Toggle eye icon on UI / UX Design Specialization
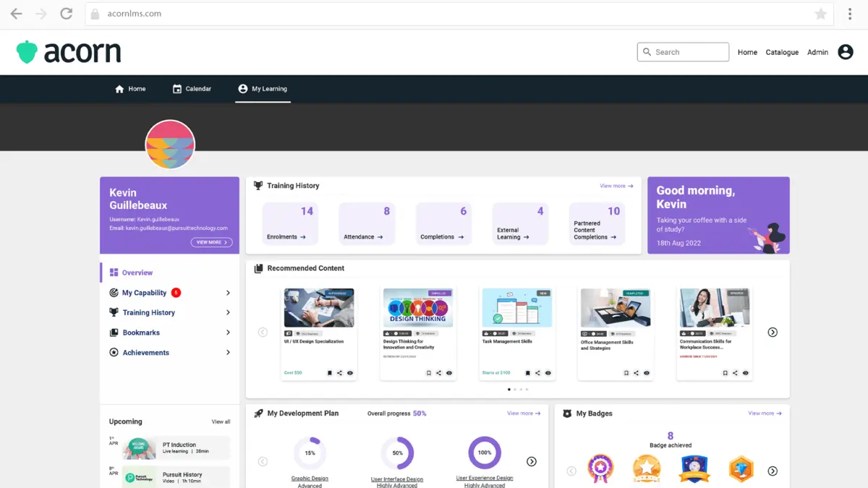868x488 pixels. (x=350, y=373)
